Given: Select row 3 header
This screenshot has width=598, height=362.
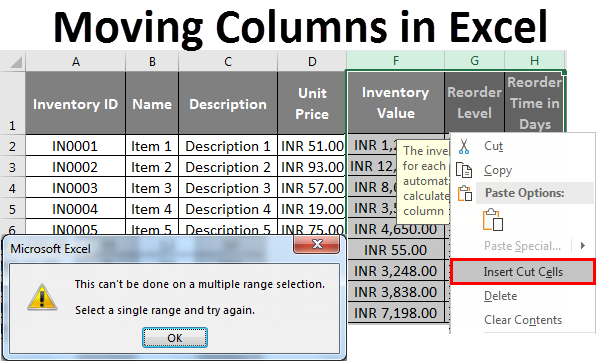Looking at the screenshot, I should (x=13, y=166).
